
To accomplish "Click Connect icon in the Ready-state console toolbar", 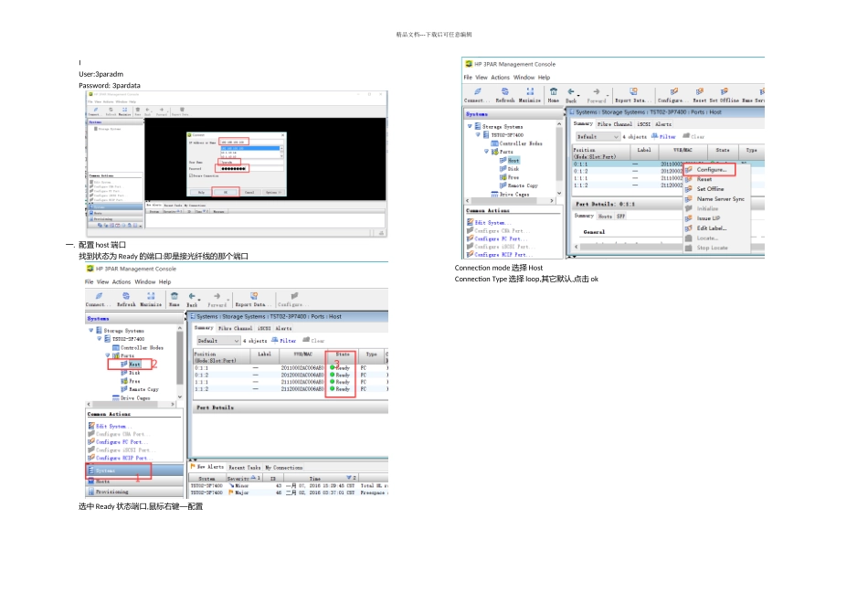I will tap(99, 296).
